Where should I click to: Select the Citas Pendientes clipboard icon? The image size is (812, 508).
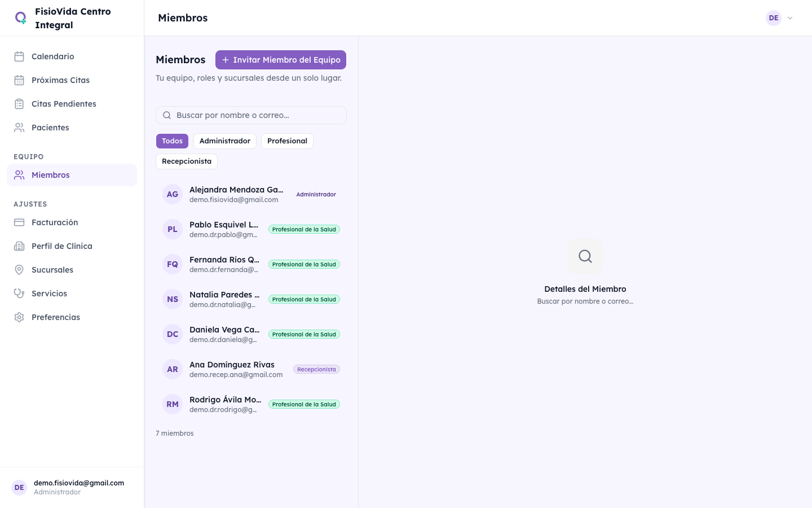click(x=19, y=104)
